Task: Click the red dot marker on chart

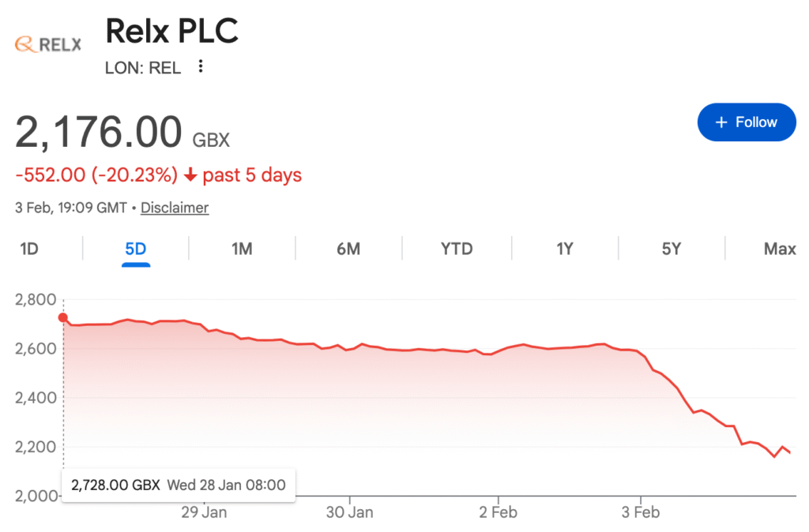Action: (x=63, y=318)
